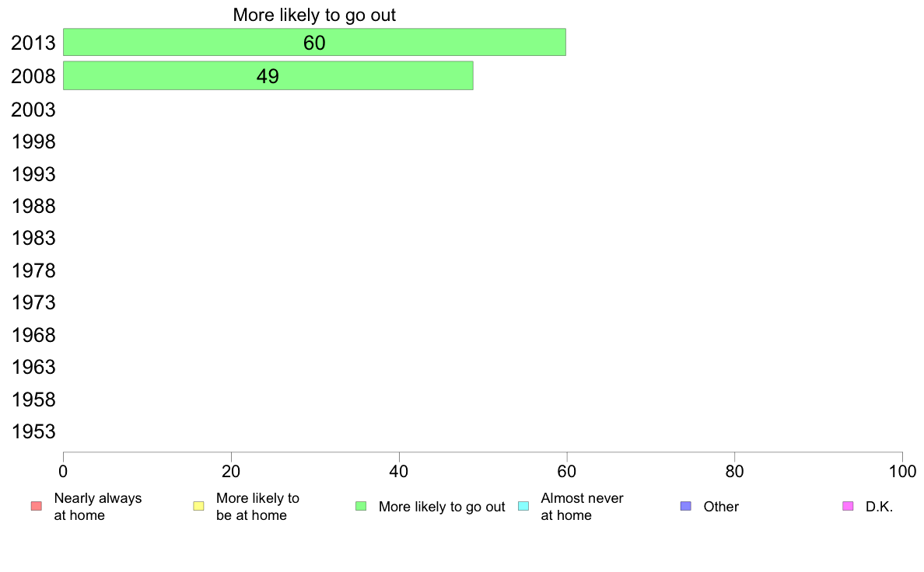Image resolution: width=924 pixels, height=572 pixels.
Task: Click the green More likely to go out legend swatch
Action: pyautogui.click(x=361, y=506)
